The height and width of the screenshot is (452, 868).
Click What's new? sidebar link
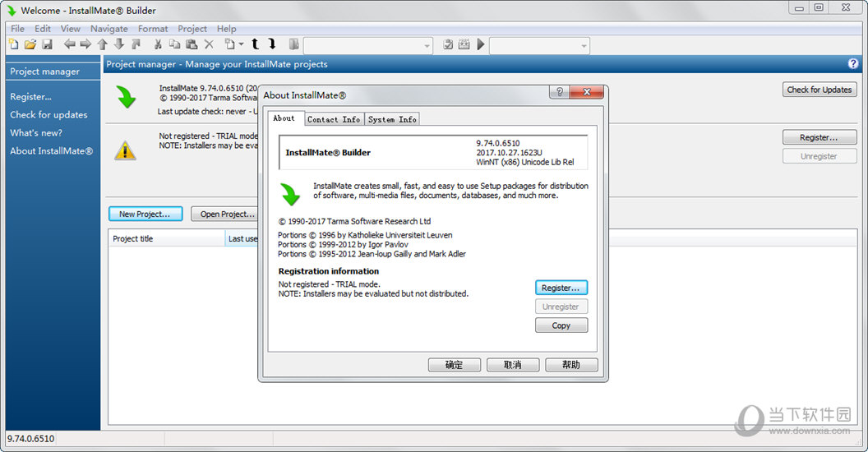pyautogui.click(x=36, y=133)
